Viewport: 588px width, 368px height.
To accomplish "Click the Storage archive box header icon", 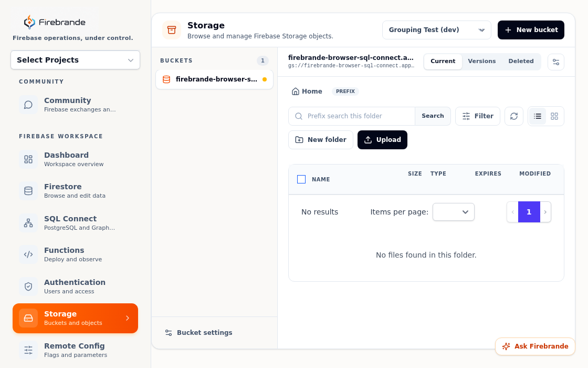I will pyautogui.click(x=172, y=30).
